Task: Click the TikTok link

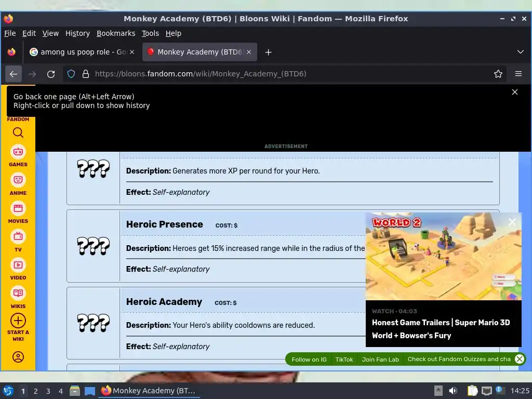Action: click(x=344, y=360)
